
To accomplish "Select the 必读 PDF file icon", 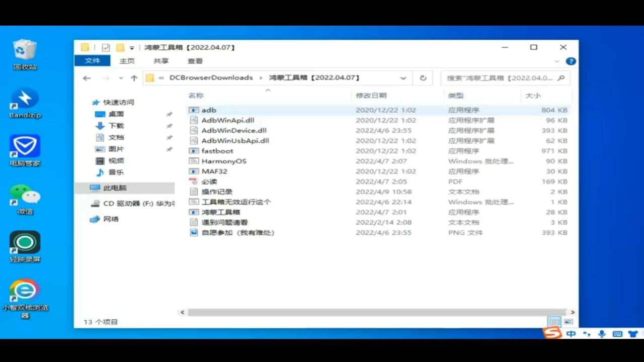I will [x=194, y=182].
